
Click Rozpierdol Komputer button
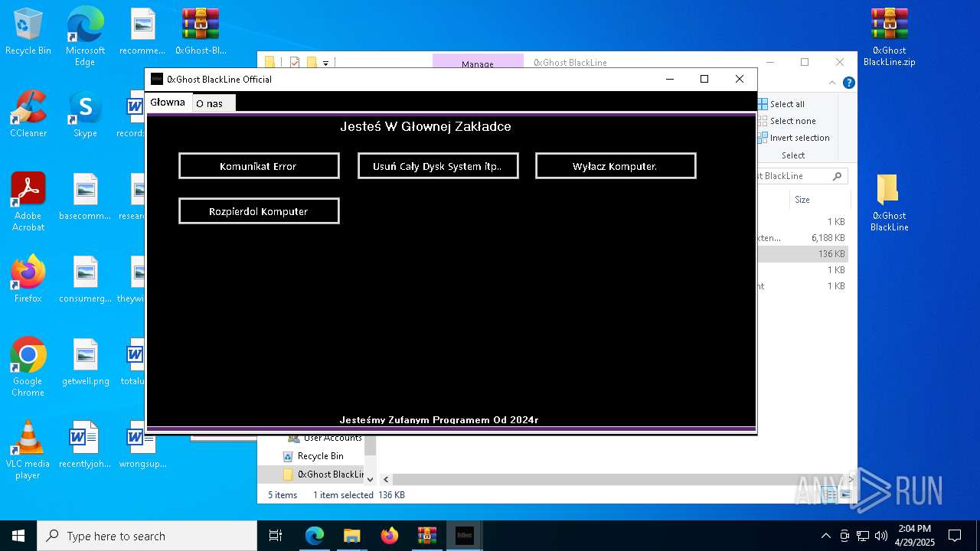point(259,211)
